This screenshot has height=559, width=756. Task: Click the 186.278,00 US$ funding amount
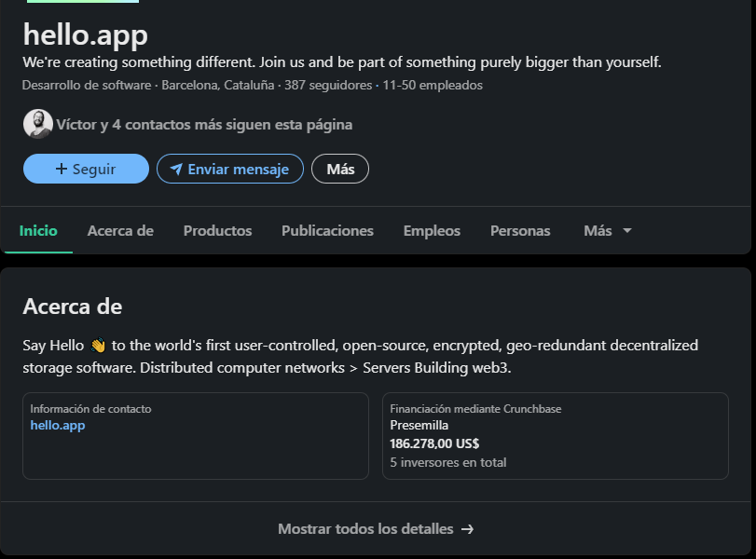coord(434,443)
